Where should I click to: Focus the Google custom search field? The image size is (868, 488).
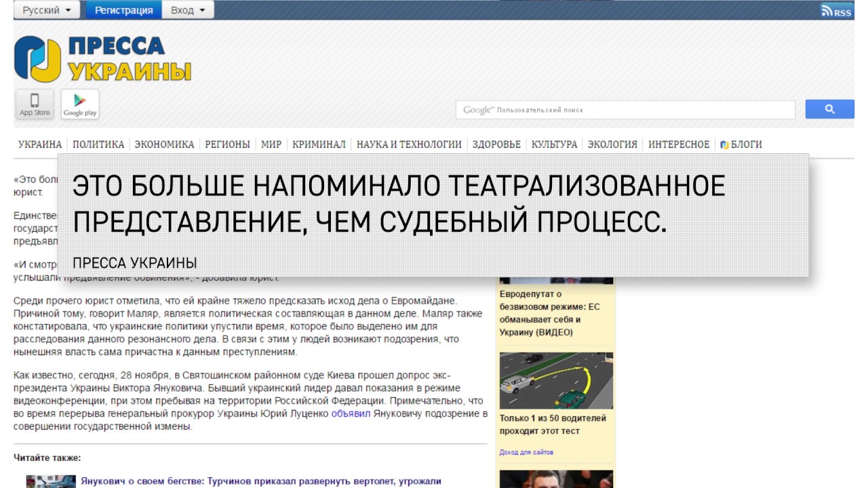(625, 110)
